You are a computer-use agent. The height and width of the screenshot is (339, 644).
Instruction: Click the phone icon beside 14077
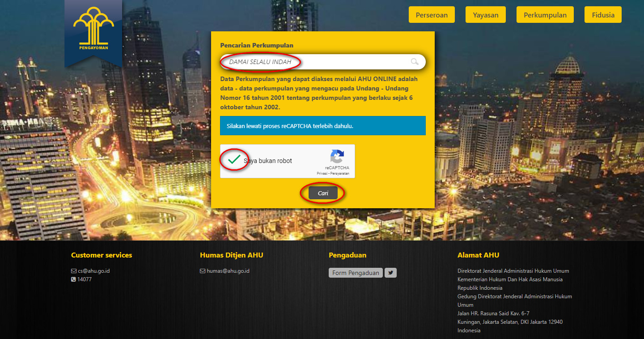pos(74,279)
